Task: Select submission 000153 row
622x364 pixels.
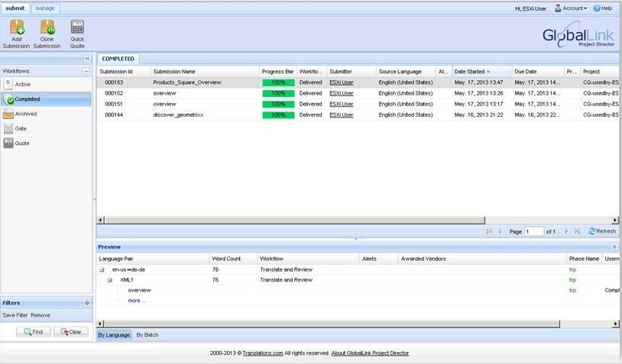Action: (x=358, y=82)
